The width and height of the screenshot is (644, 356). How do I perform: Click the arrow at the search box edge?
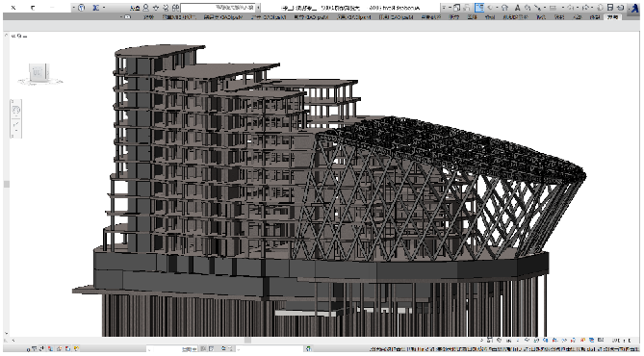click(258, 8)
